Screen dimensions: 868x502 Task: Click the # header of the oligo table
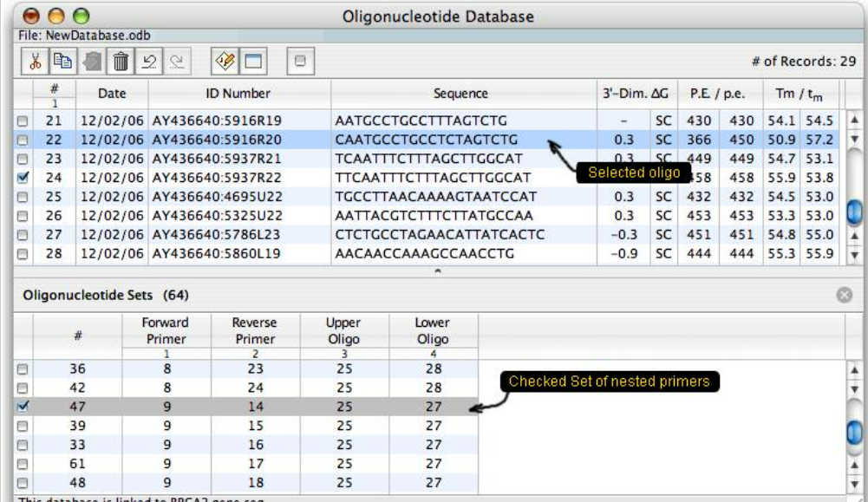coord(55,94)
